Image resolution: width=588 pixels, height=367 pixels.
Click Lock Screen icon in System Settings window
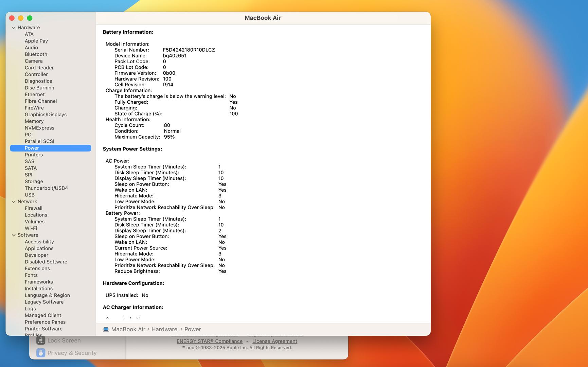tap(41, 340)
